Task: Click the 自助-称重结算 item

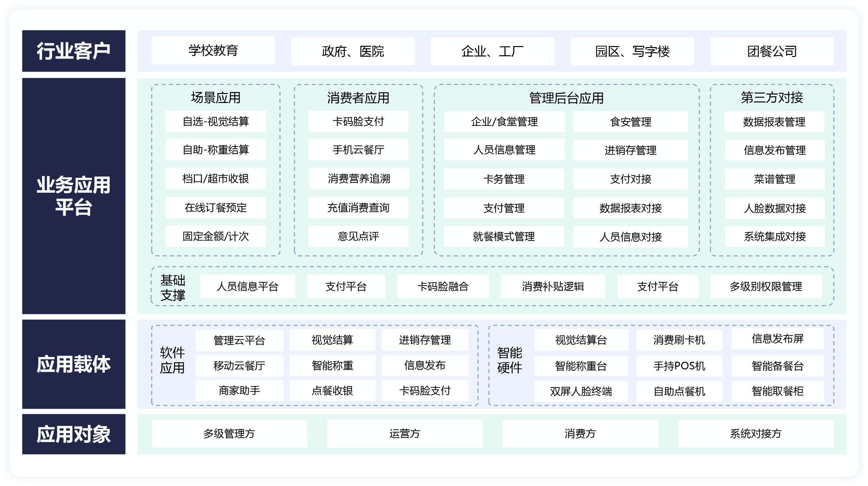Action: pos(216,150)
